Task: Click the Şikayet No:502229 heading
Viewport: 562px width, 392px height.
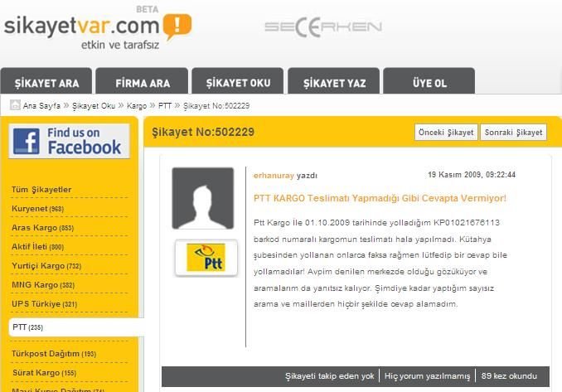Action: point(203,132)
